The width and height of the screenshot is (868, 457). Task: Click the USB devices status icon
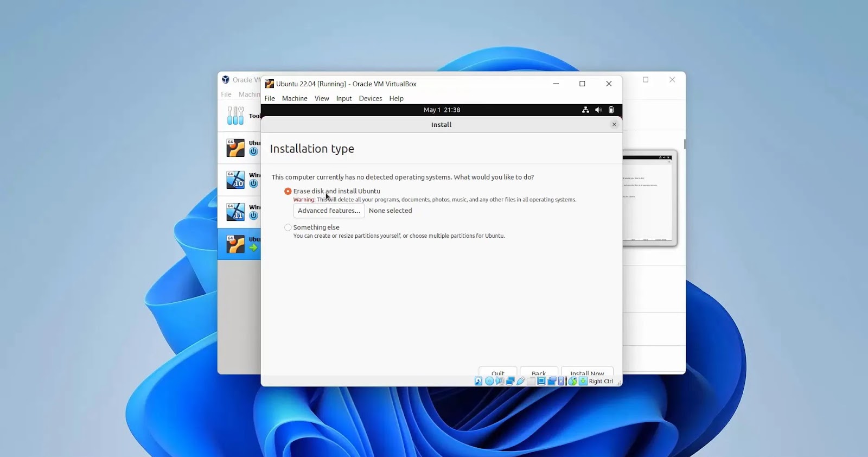tap(521, 381)
